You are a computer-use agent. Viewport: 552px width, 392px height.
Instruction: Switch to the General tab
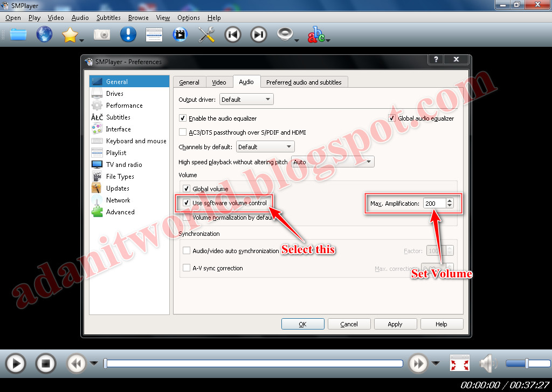pyautogui.click(x=189, y=82)
